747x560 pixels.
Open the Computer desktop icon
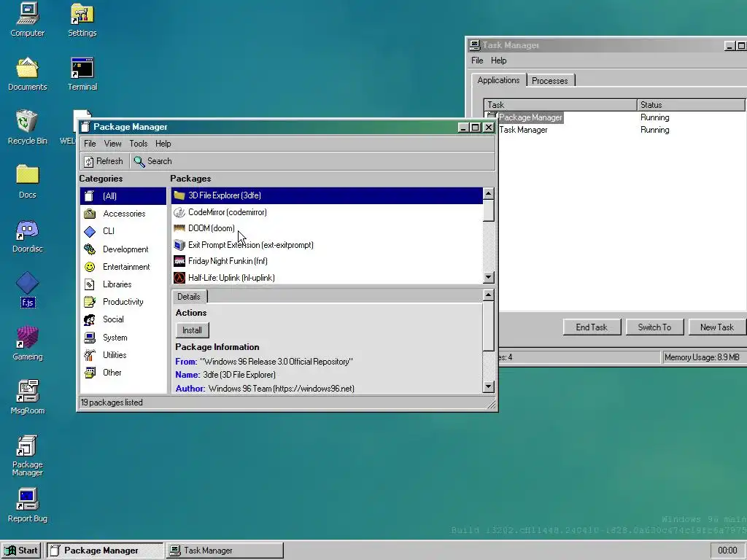28,20
